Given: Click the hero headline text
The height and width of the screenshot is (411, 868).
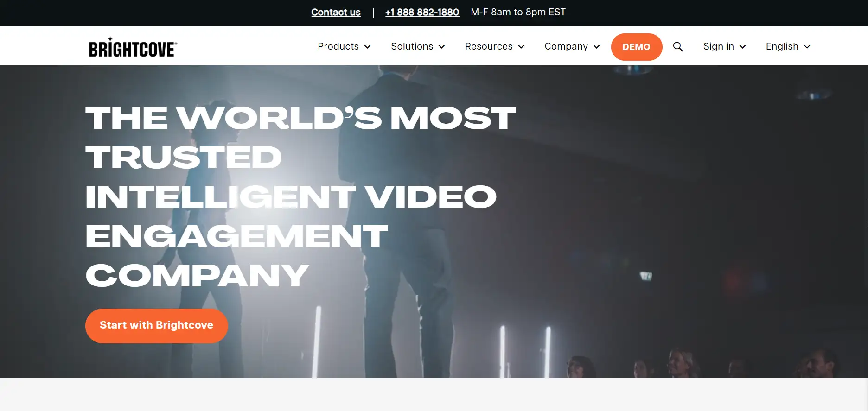Looking at the screenshot, I should 300,196.
